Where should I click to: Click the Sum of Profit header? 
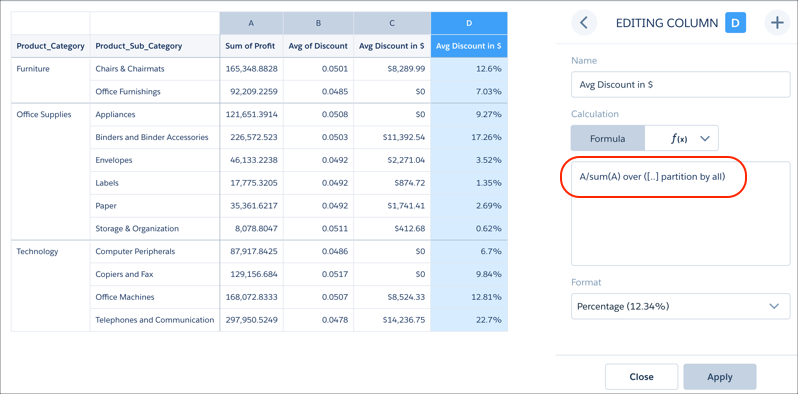coord(250,46)
